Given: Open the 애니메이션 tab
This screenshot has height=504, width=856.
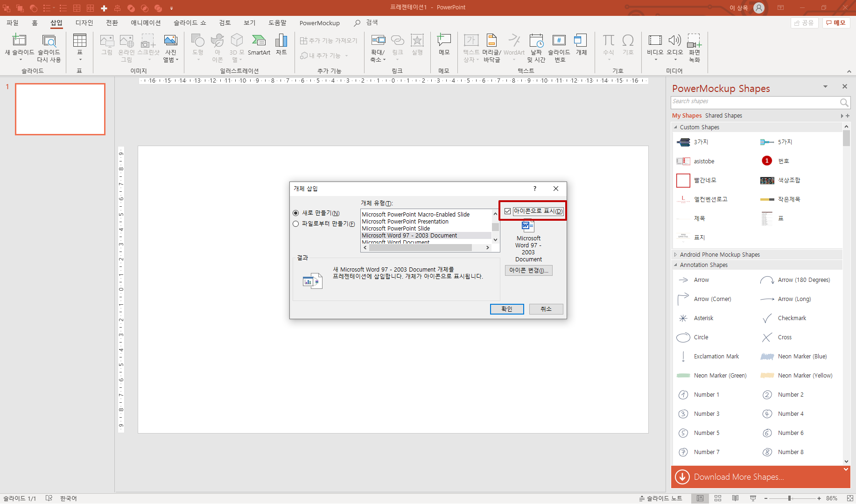Looking at the screenshot, I should pos(146,23).
